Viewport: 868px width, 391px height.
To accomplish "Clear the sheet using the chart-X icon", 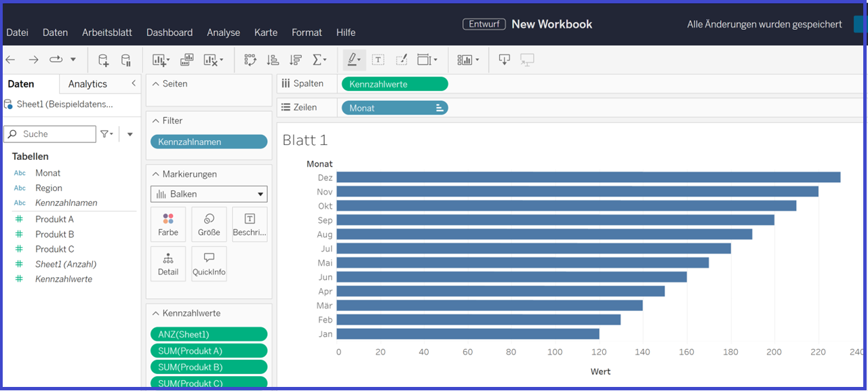I will point(213,60).
